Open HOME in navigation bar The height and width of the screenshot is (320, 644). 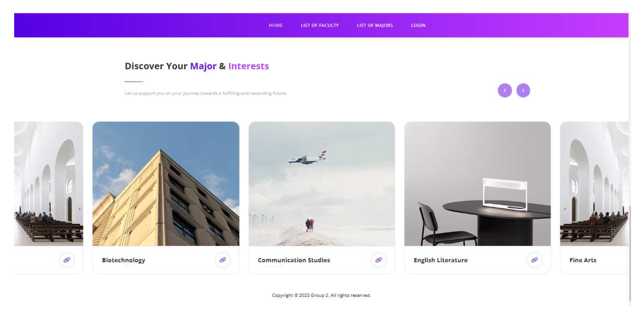click(x=275, y=25)
